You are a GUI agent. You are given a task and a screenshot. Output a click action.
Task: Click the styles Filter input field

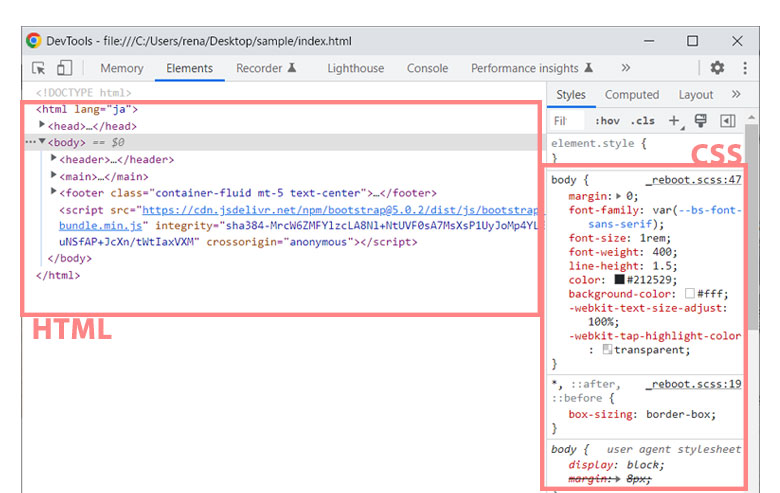point(567,121)
